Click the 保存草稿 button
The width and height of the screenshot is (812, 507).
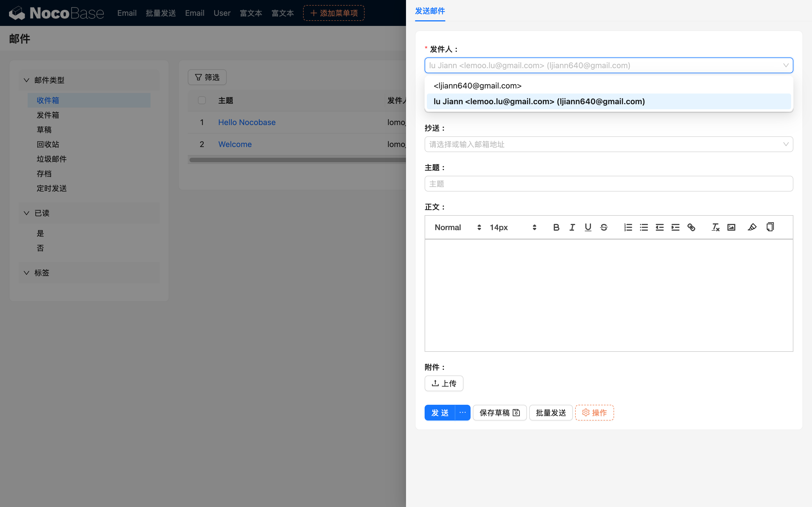[499, 412]
